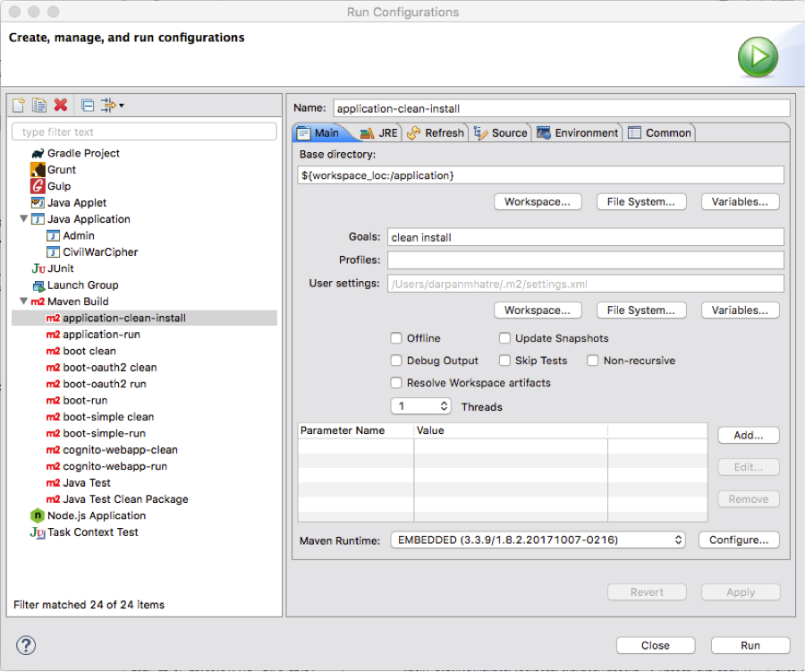Click the Duplicate launch configuration icon

click(x=39, y=106)
